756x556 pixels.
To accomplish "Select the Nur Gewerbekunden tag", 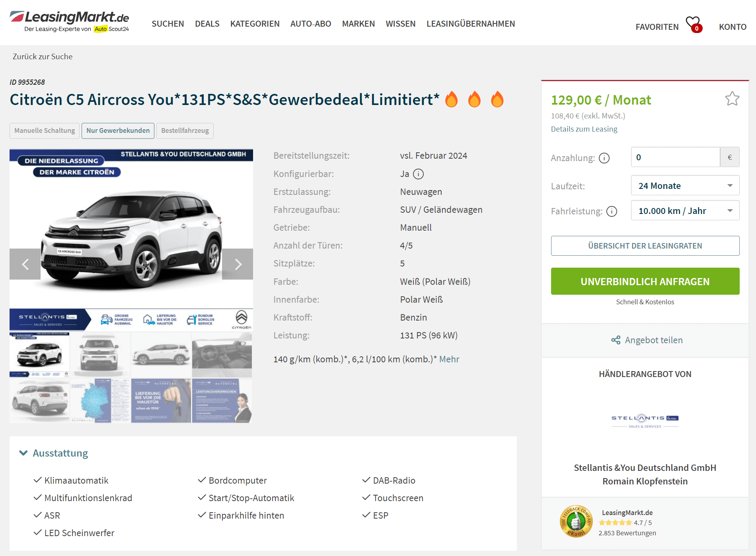I will click(118, 130).
